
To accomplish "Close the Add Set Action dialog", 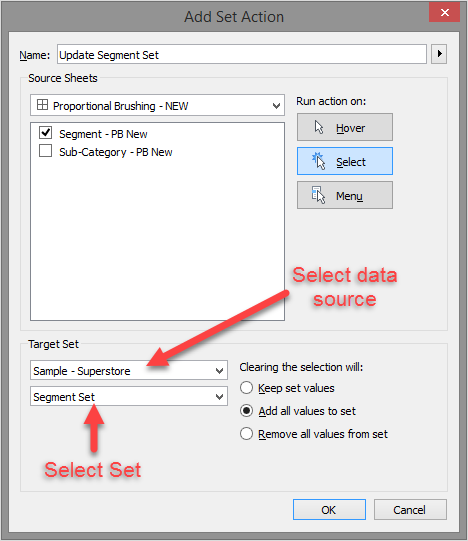I will 445,12.
